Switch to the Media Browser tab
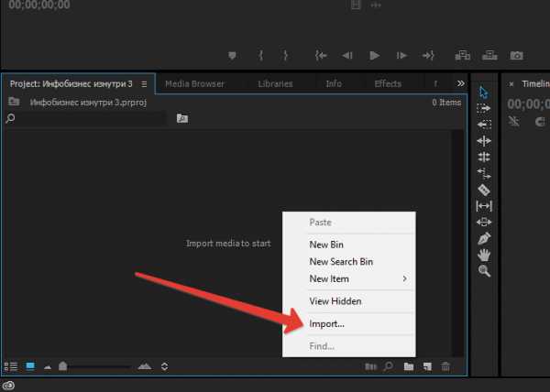550x392 pixels. point(194,84)
